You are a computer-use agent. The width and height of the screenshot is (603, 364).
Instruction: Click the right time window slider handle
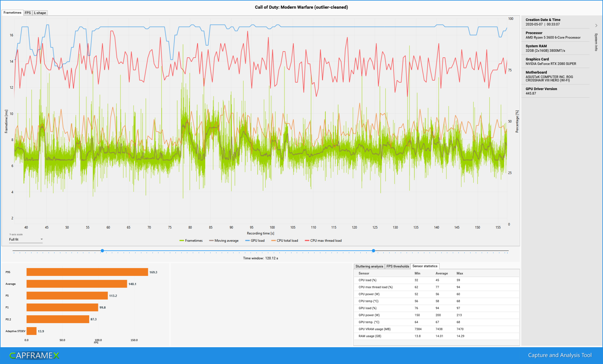pos(374,251)
